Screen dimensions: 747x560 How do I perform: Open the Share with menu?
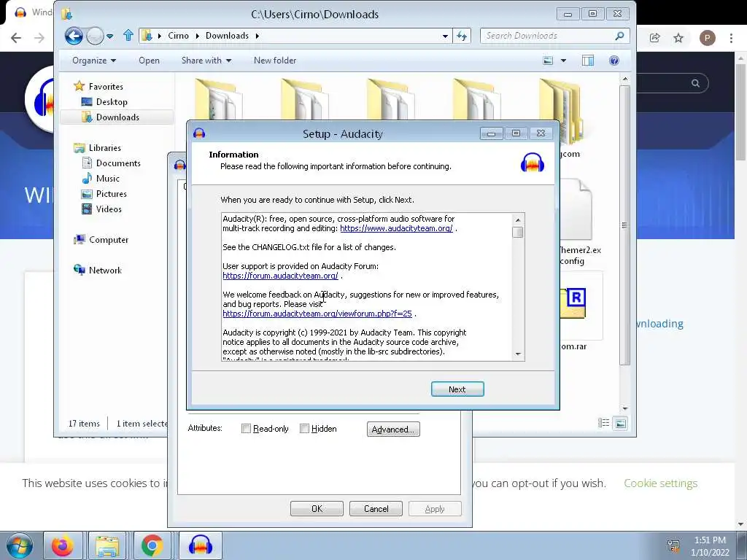pos(206,61)
